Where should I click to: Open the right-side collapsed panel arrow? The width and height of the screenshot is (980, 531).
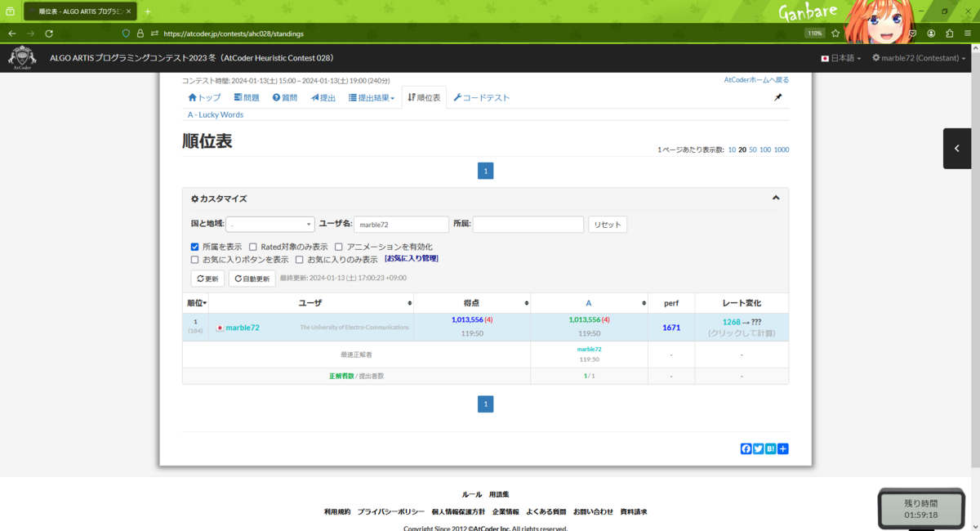tap(957, 149)
